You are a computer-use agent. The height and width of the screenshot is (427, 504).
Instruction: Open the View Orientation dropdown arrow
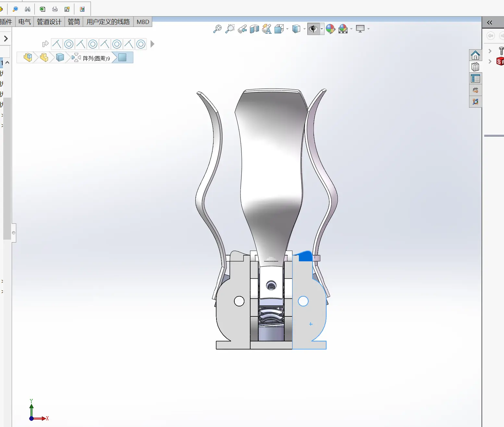pos(288,29)
